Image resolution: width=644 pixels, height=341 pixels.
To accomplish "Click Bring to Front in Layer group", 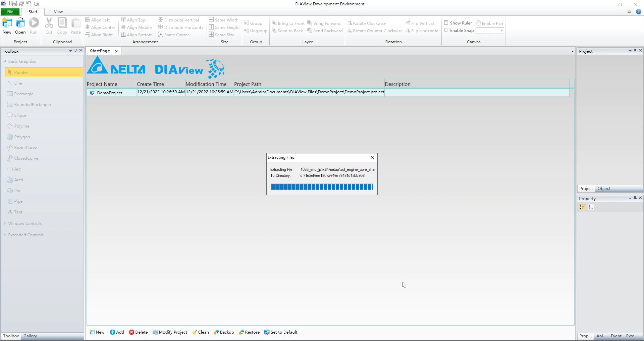I will (288, 23).
